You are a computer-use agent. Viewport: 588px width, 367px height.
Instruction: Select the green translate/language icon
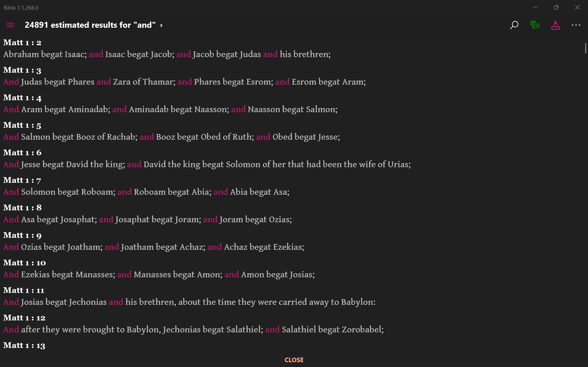pyautogui.click(x=534, y=25)
